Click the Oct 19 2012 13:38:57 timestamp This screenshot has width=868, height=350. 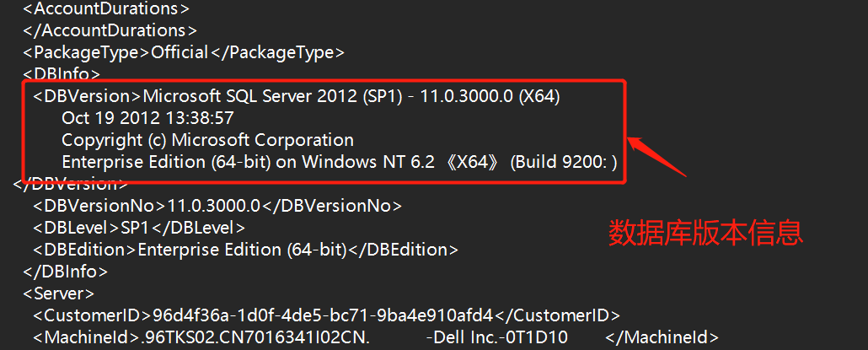point(147,118)
